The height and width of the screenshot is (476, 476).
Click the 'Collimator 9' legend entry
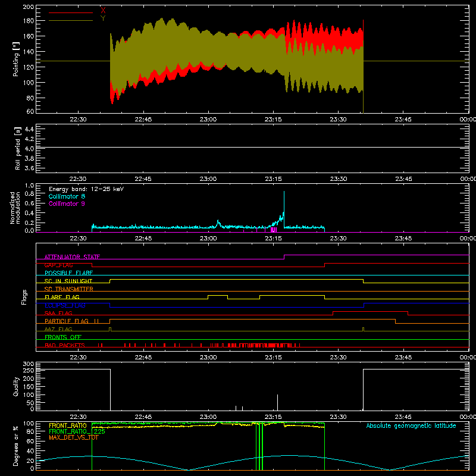coord(67,203)
